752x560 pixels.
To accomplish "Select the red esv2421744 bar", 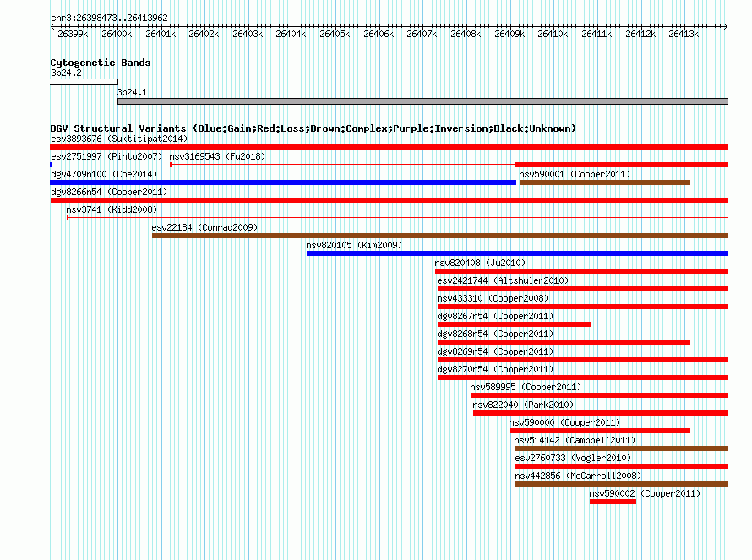I will [x=583, y=289].
